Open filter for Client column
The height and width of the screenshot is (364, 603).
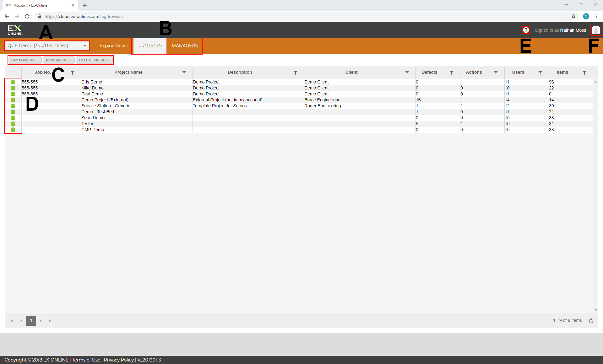(407, 72)
